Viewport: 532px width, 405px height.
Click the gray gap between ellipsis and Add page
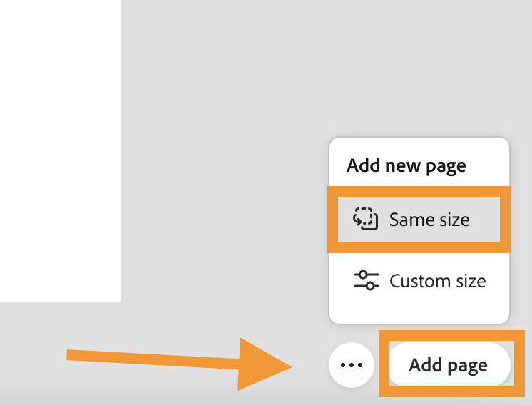(381, 365)
